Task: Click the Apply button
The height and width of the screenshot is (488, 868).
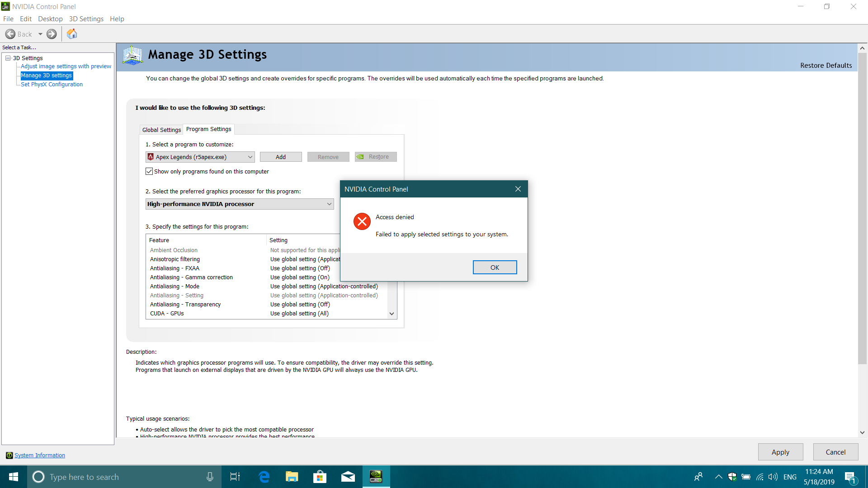Action: pyautogui.click(x=780, y=452)
